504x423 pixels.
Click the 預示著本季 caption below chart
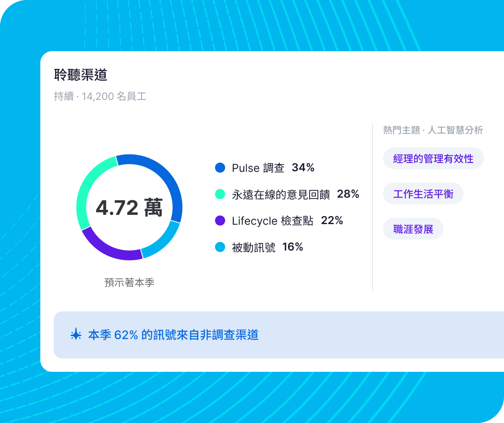click(x=129, y=282)
